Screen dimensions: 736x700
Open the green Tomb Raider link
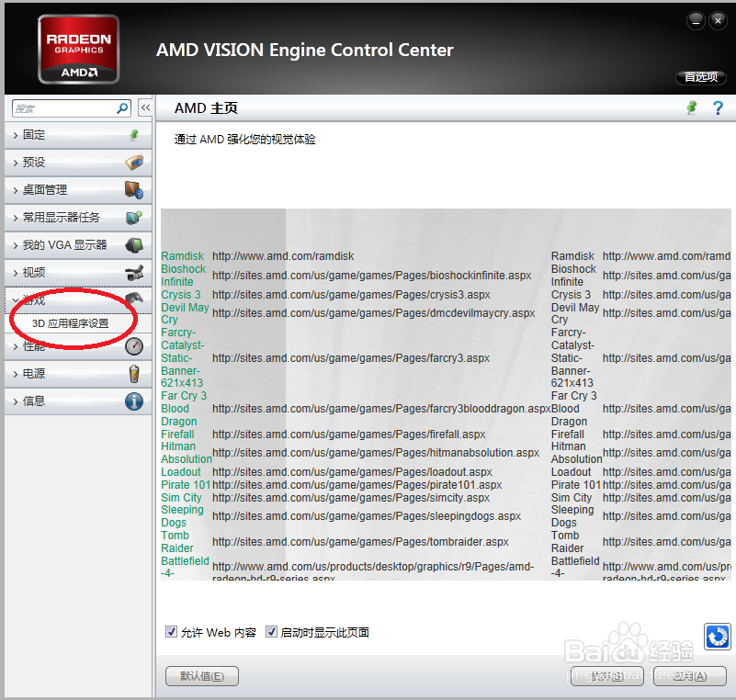tap(177, 542)
